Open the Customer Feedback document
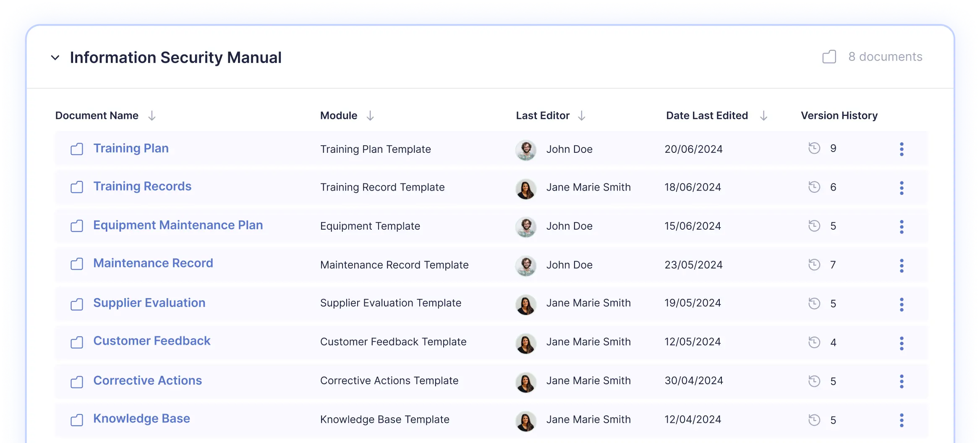 [x=152, y=341]
